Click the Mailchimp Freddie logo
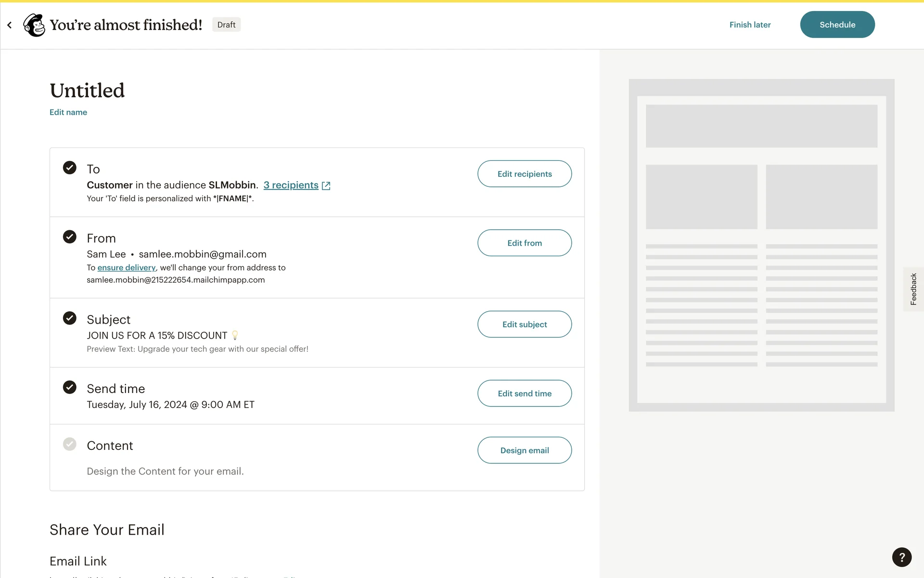The image size is (924, 578). 34,25
